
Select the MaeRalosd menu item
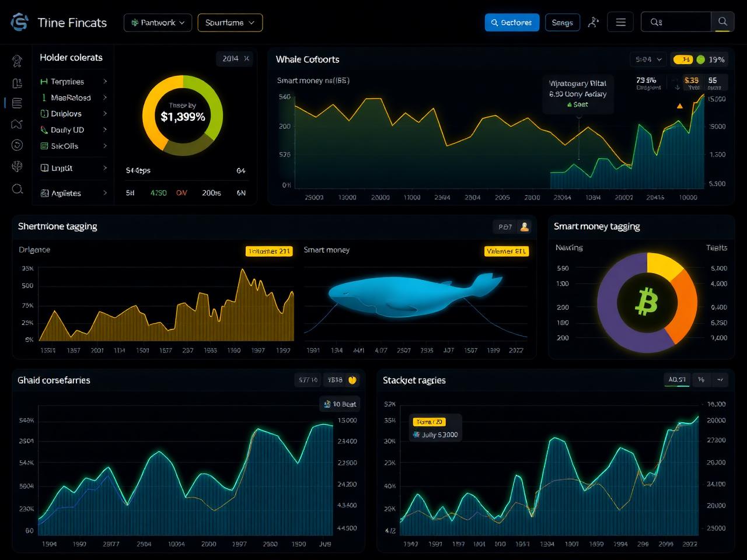[74, 97]
